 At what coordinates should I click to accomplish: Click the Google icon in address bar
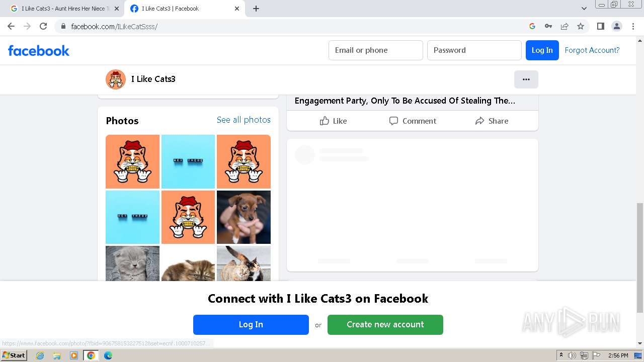coord(532,26)
